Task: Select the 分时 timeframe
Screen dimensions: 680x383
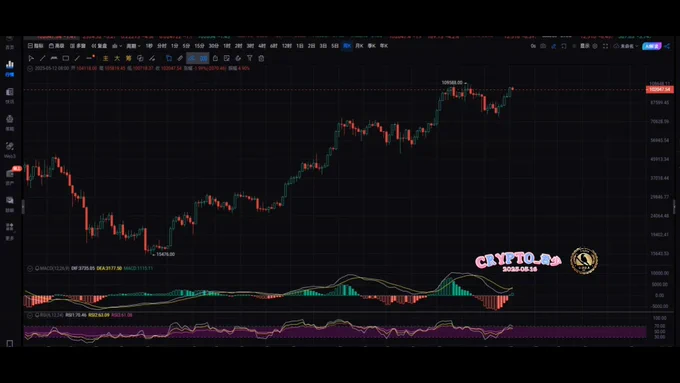Action: (x=162, y=46)
